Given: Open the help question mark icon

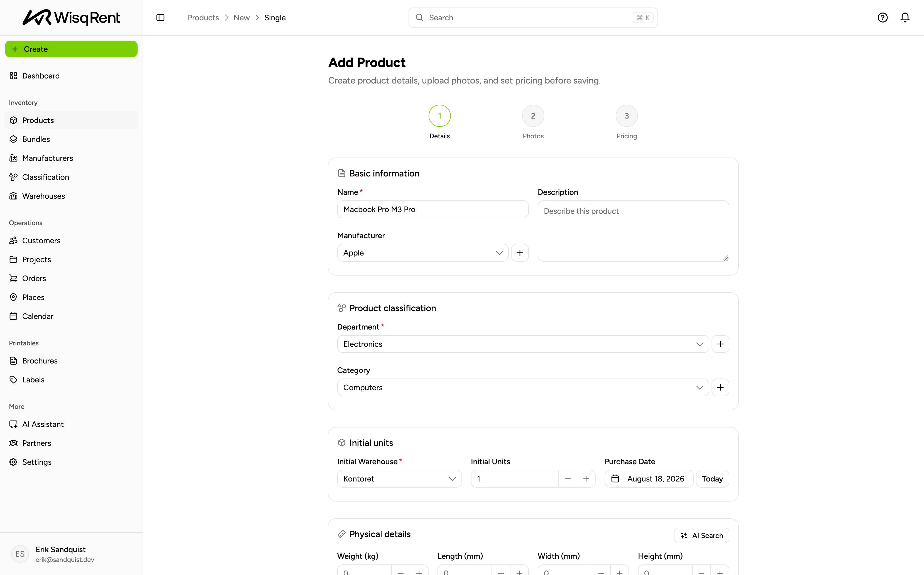Looking at the screenshot, I should pos(883,18).
